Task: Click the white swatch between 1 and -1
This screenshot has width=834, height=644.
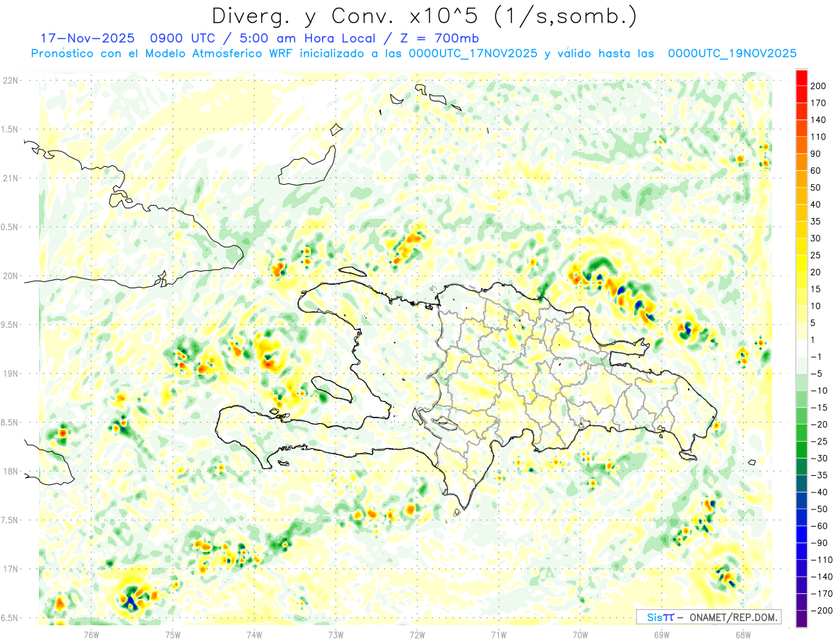Action: pyautogui.click(x=801, y=349)
